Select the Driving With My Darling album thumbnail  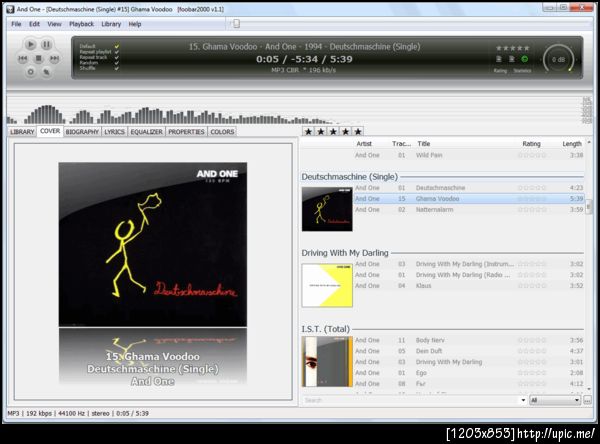click(x=326, y=285)
